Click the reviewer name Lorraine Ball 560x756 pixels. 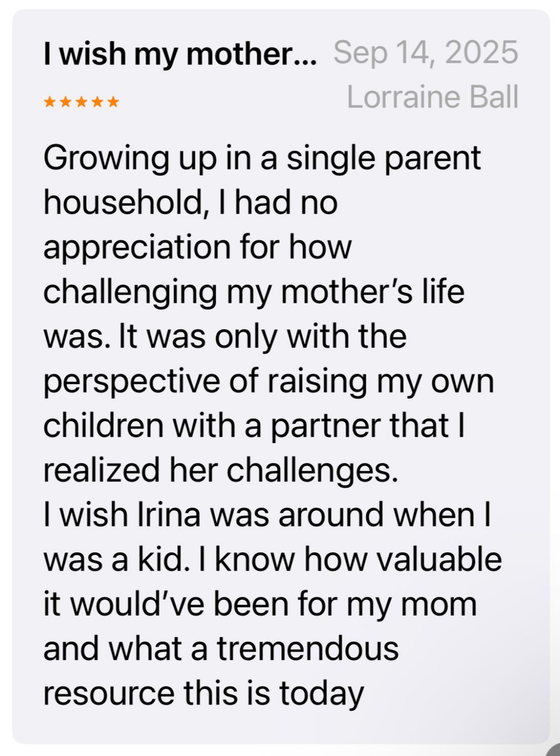click(x=432, y=97)
